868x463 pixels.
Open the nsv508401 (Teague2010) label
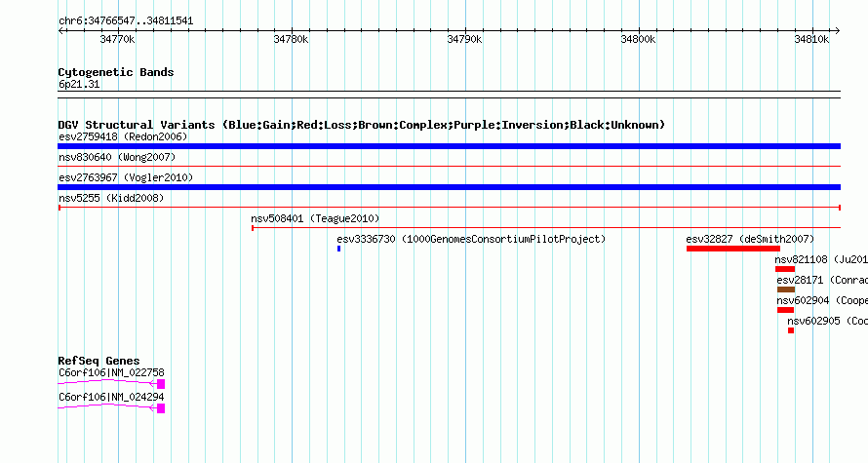316,218
